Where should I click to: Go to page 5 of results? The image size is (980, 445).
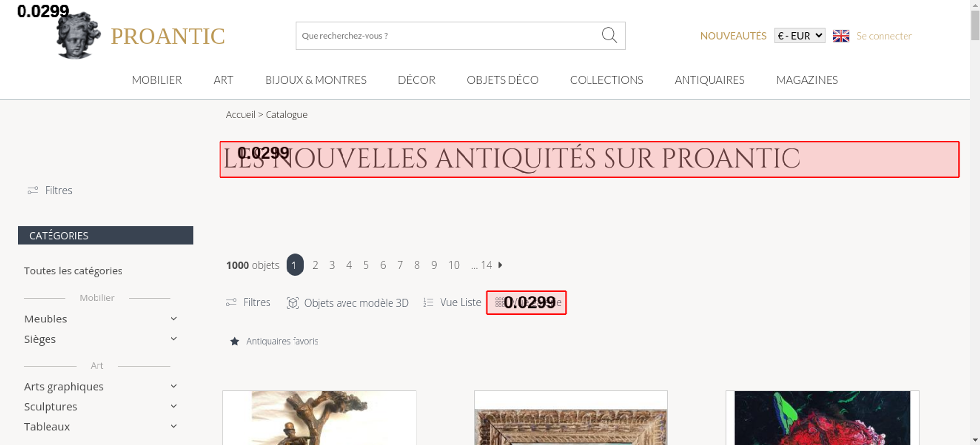point(366,265)
